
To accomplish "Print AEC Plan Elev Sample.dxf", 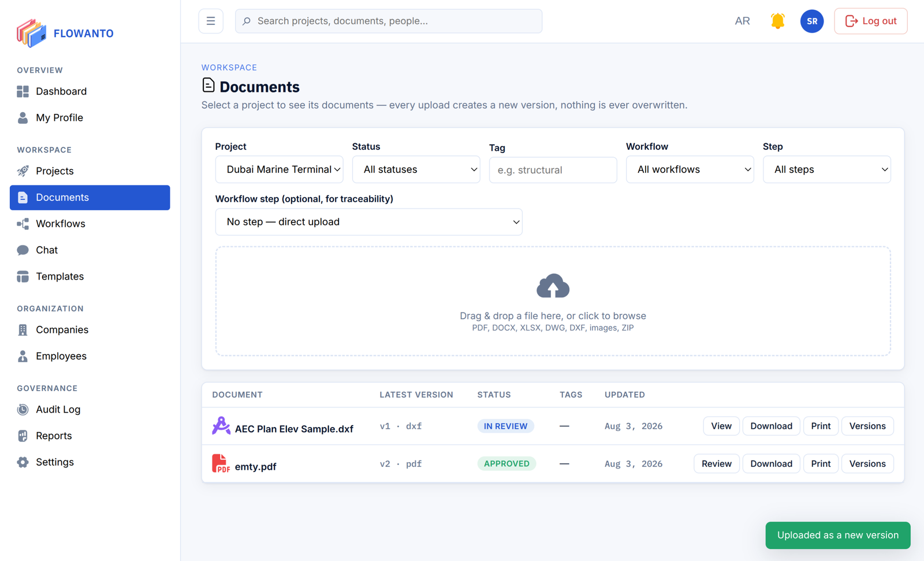I will click(x=821, y=426).
